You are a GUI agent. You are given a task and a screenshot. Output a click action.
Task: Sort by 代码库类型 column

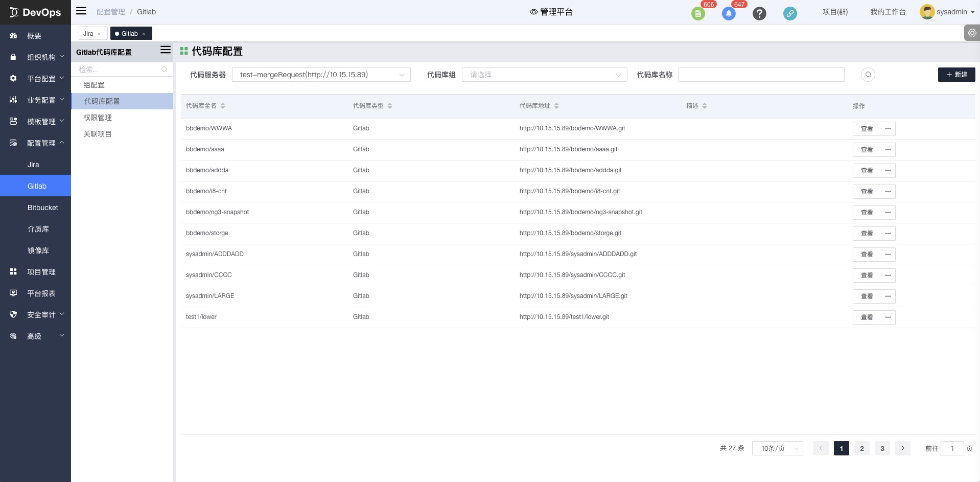pyautogui.click(x=390, y=106)
